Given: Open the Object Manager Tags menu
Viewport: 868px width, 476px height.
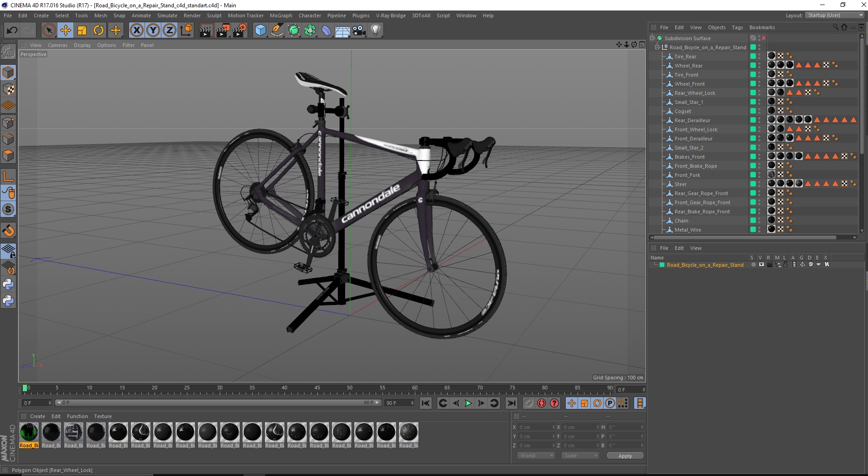Looking at the screenshot, I should pos(737,27).
